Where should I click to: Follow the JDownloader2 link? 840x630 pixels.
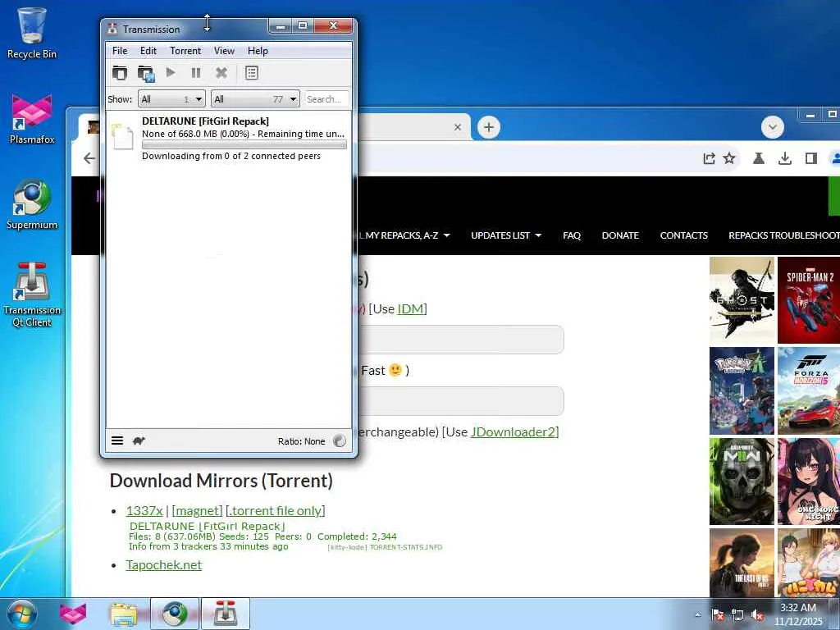pos(513,431)
